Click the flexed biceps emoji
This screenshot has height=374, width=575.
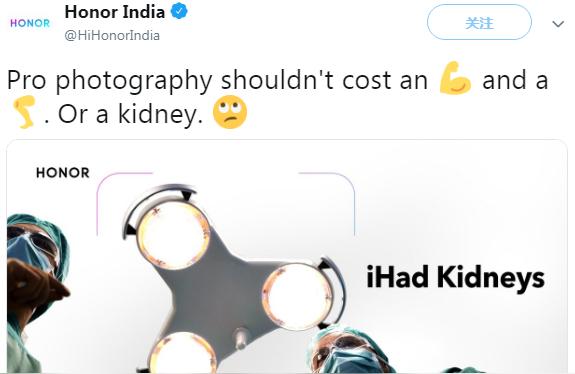point(455,78)
